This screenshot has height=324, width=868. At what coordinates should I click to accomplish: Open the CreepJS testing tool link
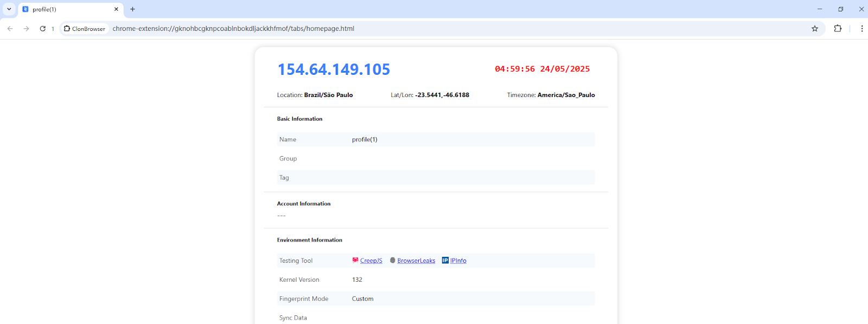371,261
